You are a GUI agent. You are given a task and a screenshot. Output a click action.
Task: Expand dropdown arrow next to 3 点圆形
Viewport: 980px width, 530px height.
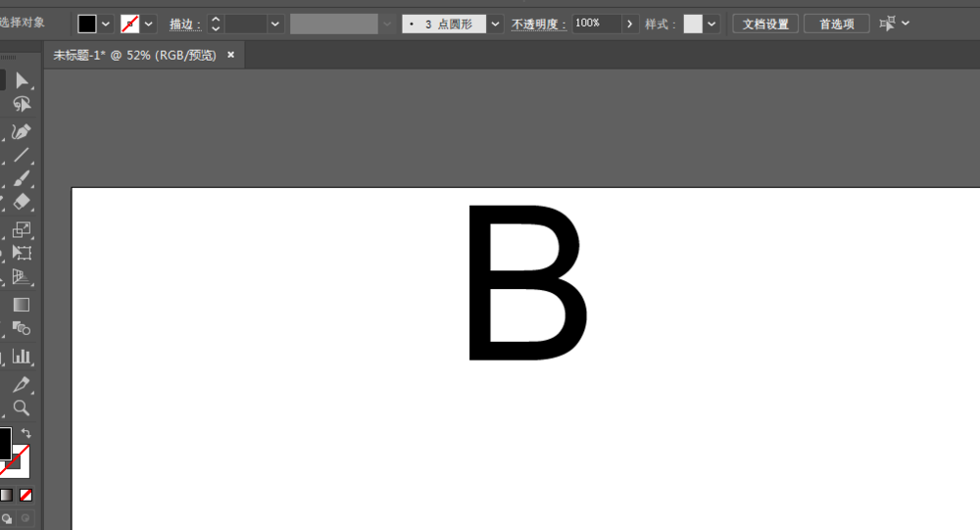click(496, 24)
